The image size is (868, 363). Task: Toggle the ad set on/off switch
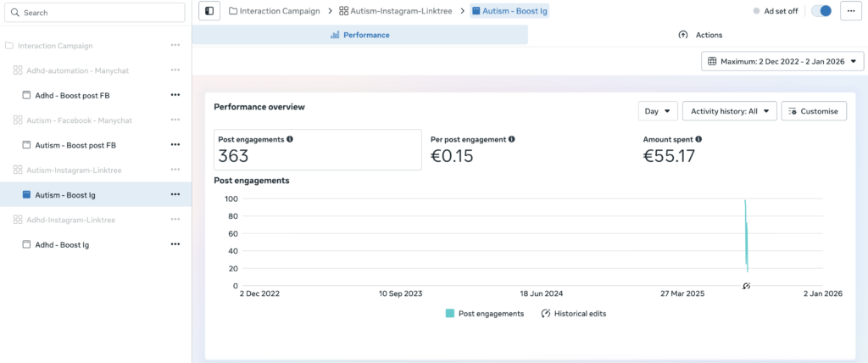[x=821, y=11]
